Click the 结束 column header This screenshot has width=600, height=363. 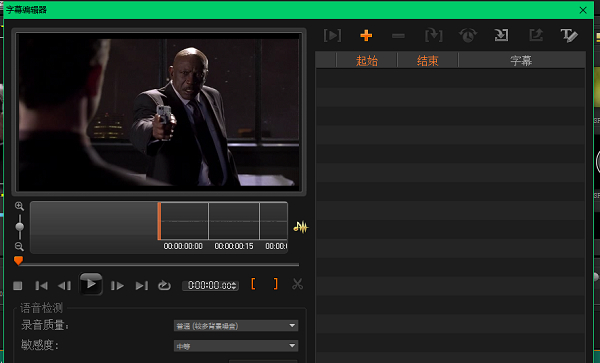(427, 60)
